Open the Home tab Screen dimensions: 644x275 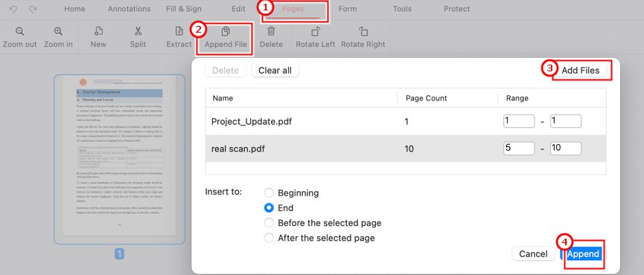pyautogui.click(x=74, y=9)
